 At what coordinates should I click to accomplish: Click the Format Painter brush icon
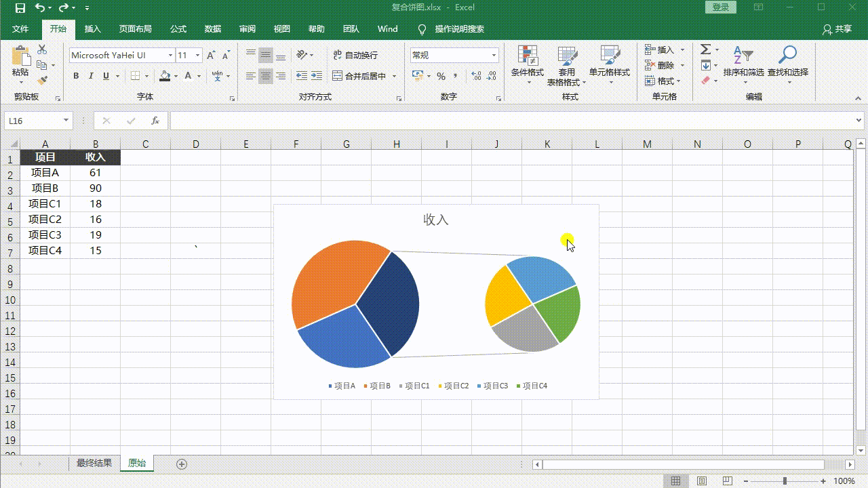click(x=42, y=80)
